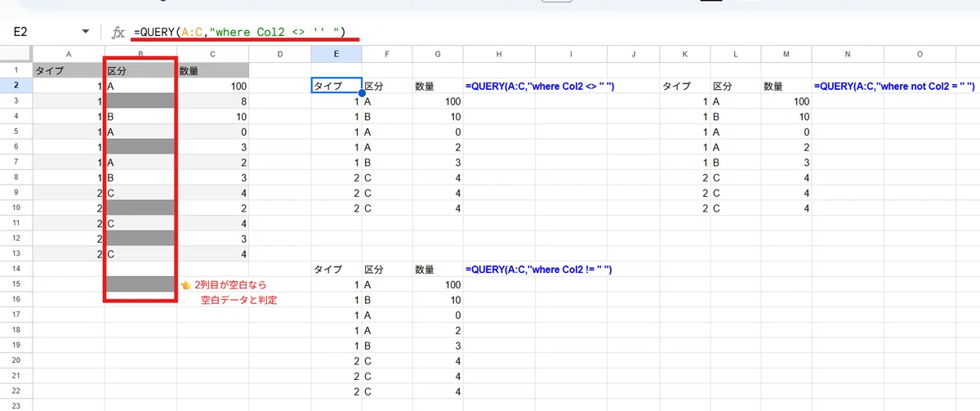Image resolution: width=980 pixels, height=411 pixels.
Task: Click cell G22 showing 4
Action: point(438,390)
